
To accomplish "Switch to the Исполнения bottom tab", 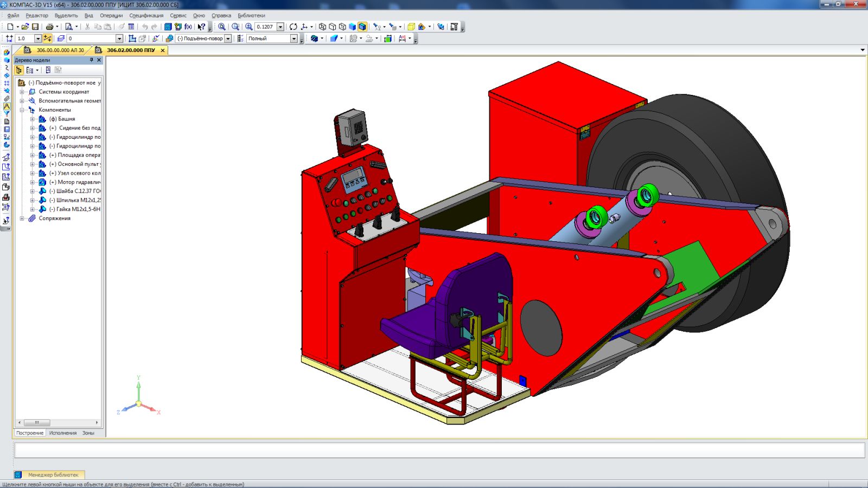I will (63, 433).
